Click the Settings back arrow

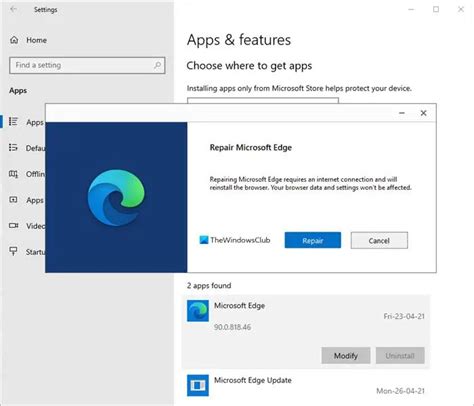[x=13, y=9]
